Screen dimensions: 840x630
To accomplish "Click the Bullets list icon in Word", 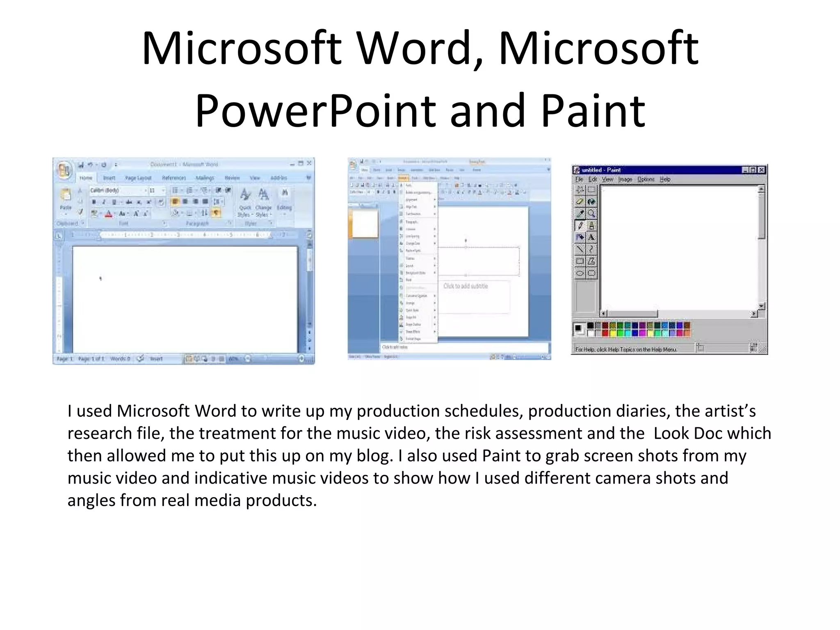I will point(175,190).
